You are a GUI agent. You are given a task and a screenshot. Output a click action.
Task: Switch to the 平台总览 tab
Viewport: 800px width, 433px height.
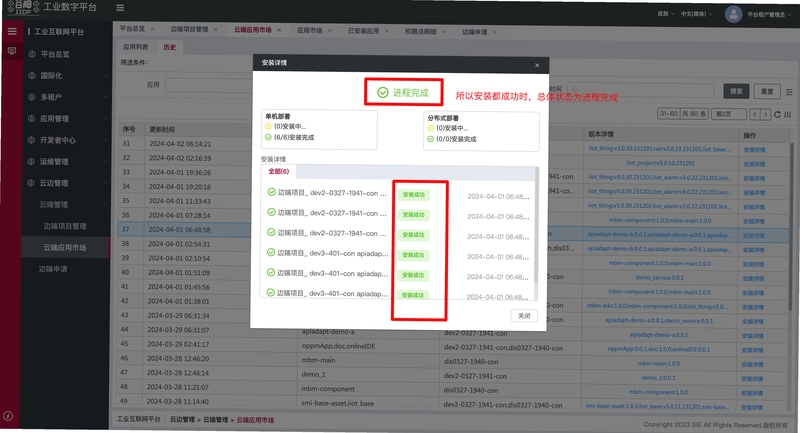(x=133, y=29)
